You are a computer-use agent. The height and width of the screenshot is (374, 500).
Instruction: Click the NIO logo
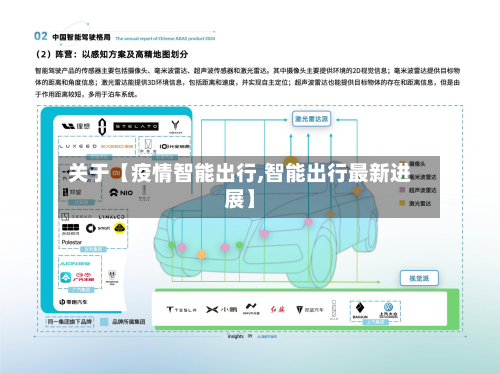click(x=121, y=193)
